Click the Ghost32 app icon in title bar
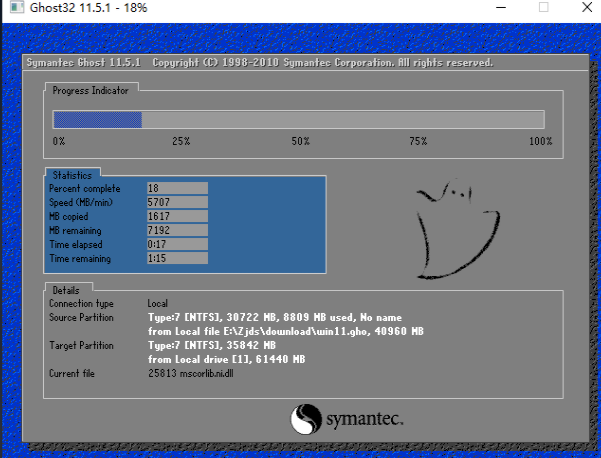Image resolution: width=601 pixels, height=458 pixels. click(x=9, y=8)
